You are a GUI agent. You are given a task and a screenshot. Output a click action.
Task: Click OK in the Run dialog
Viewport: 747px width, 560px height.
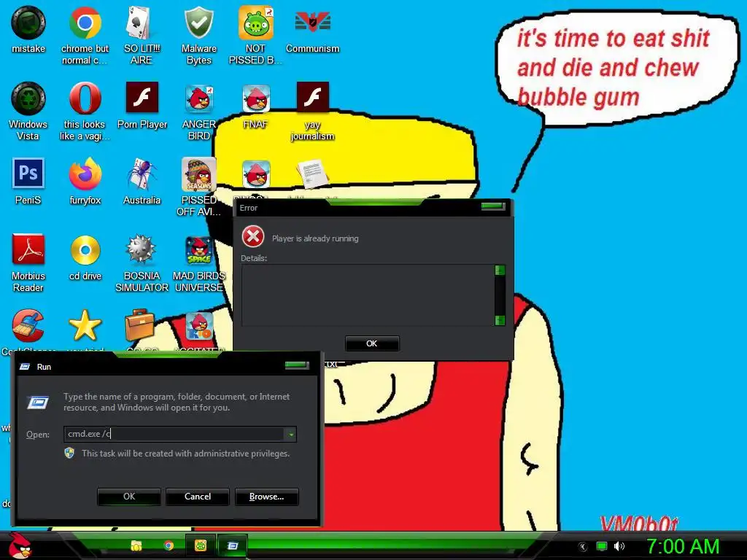129,497
